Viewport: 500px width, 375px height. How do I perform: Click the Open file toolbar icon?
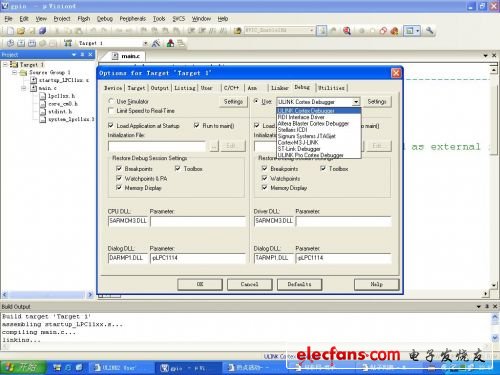point(21,31)
